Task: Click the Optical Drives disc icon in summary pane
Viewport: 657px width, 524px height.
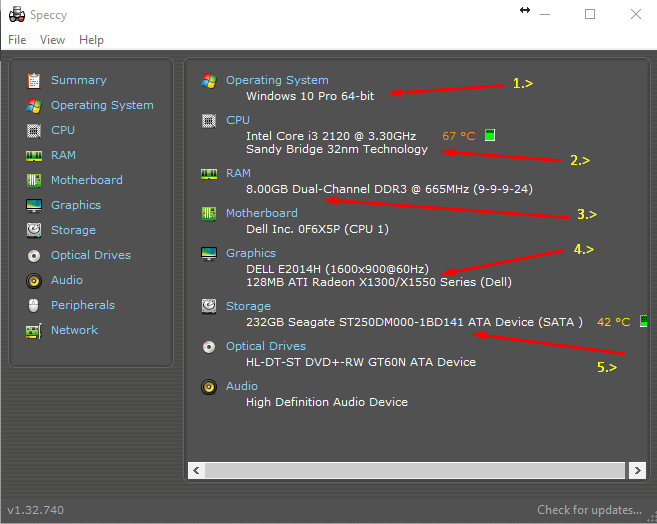Action: (209, 346)
